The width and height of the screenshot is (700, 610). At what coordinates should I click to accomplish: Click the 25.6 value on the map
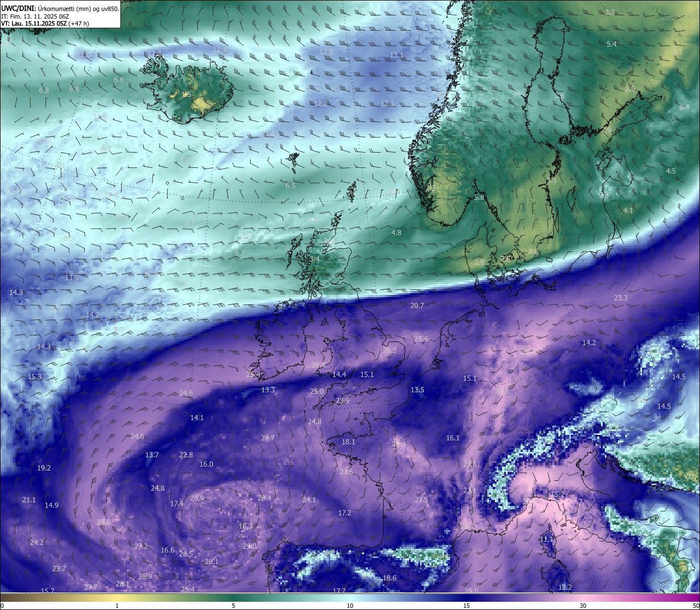pos(421,339)
